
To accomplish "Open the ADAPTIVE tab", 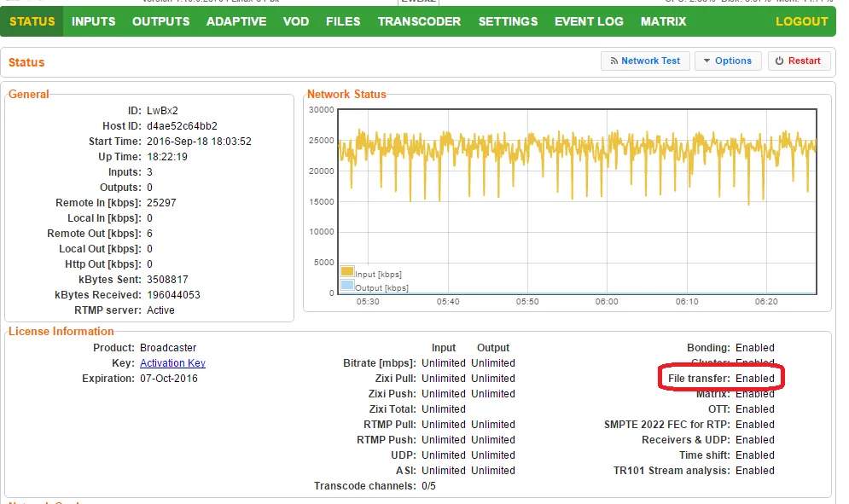I will tap(236, 21).
